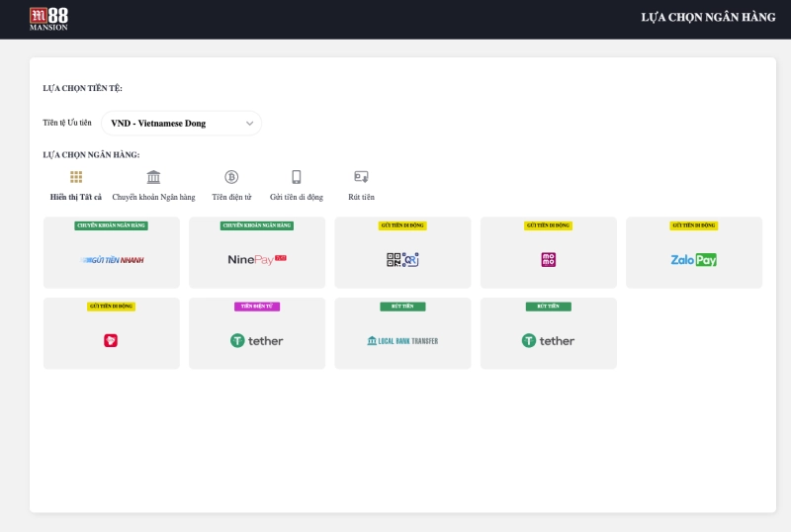791x532 pixels.
Task: Choose Tether under Tiền điện tử label
Action: coord(257,333)
